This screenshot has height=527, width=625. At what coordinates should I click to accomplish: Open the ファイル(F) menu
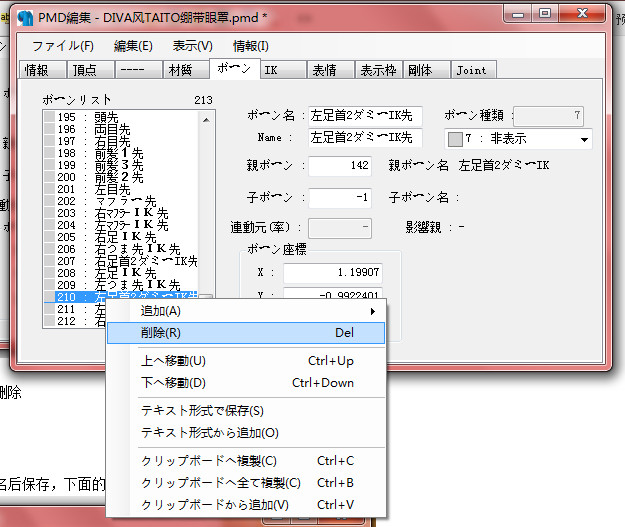[63, 46]
